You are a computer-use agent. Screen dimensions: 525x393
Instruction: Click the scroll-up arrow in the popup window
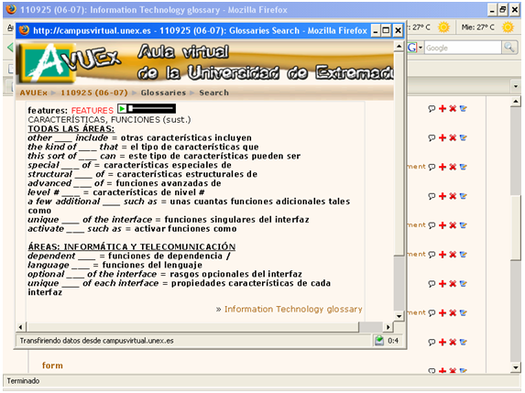(x=398, y=46)
